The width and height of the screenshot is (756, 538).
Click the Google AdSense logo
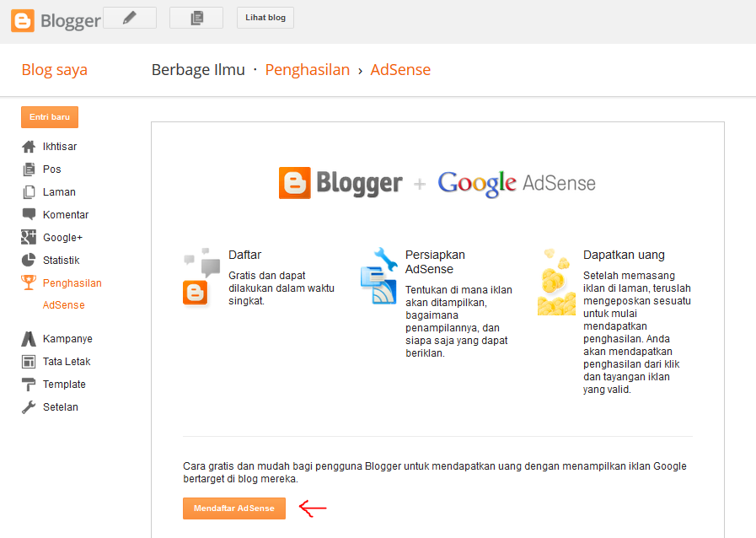(x=517, y=184)
